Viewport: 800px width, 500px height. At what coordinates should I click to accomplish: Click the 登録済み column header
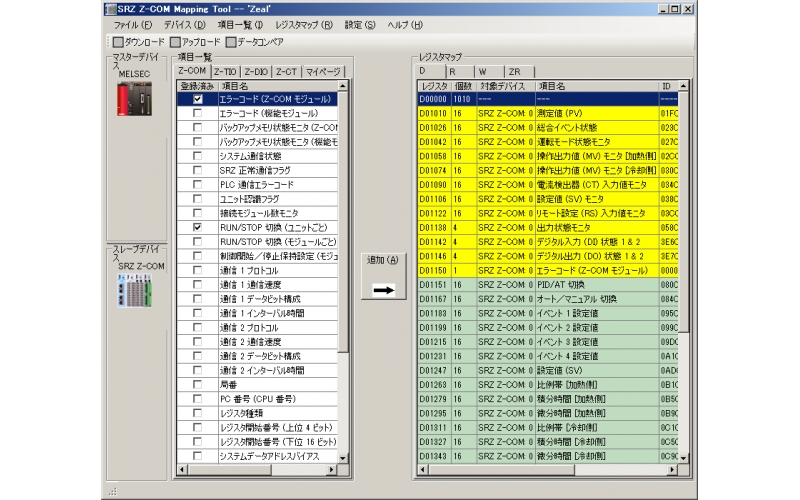(197, 86)
